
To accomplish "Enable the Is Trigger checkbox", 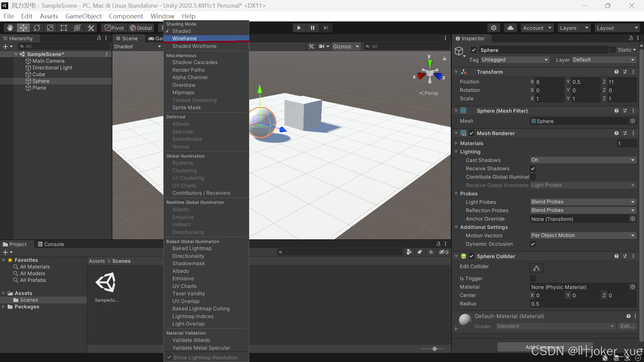I will (533, 279).
